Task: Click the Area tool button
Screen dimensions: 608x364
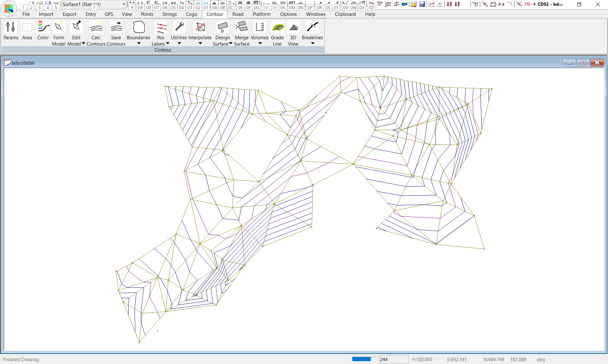Action: pos(27,28)
